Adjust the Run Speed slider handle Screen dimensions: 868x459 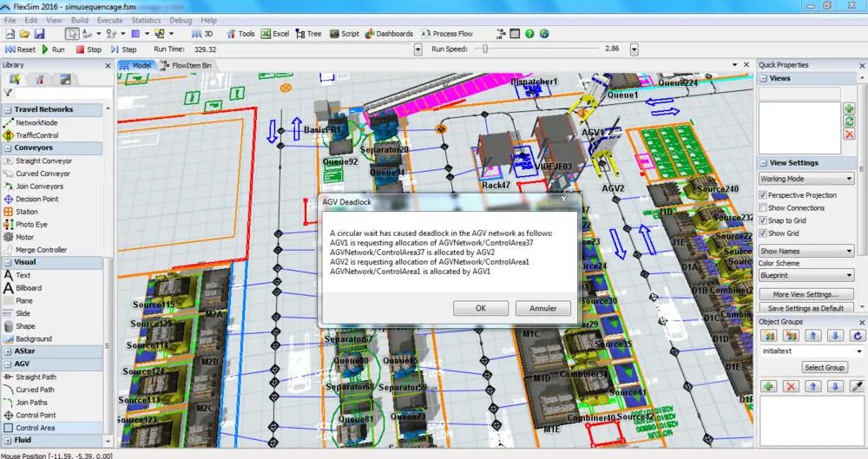(x=485, y=49)
